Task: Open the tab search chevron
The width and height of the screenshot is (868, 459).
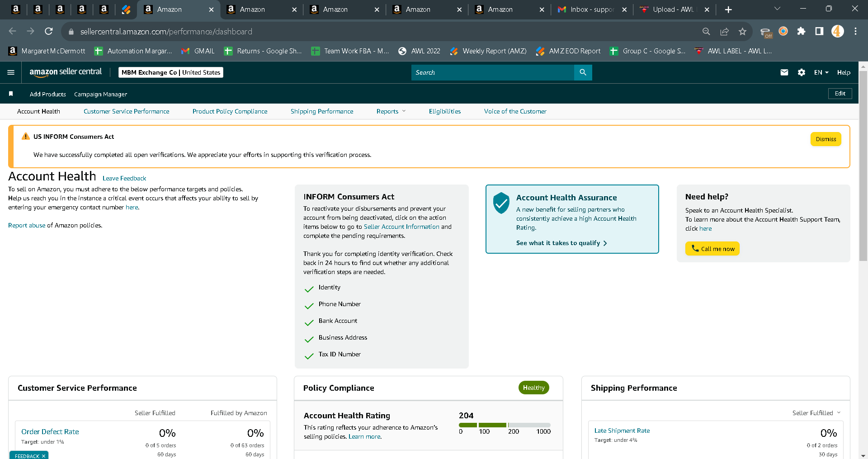Action: [x=778, y=9]
